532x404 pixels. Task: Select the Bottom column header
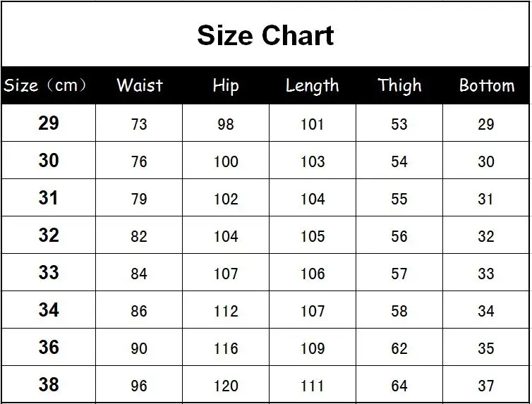(487, 85)
